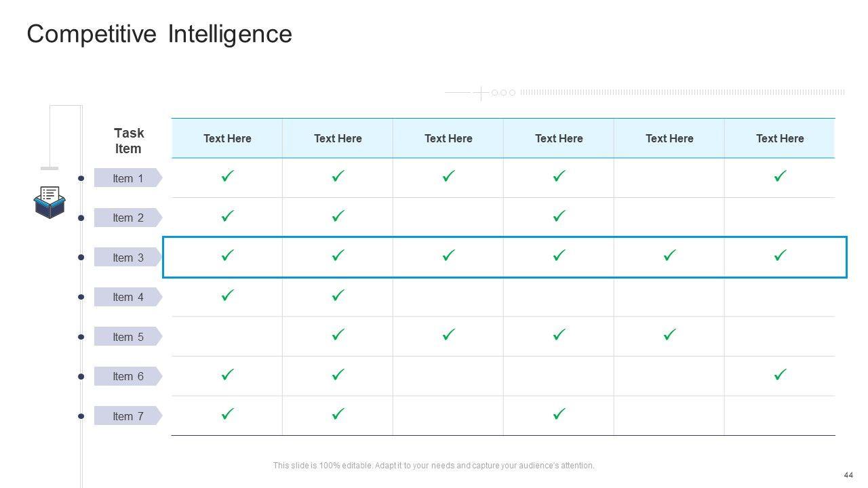Click the checkmark in Item 6's last column

click(x=780, y=374)
